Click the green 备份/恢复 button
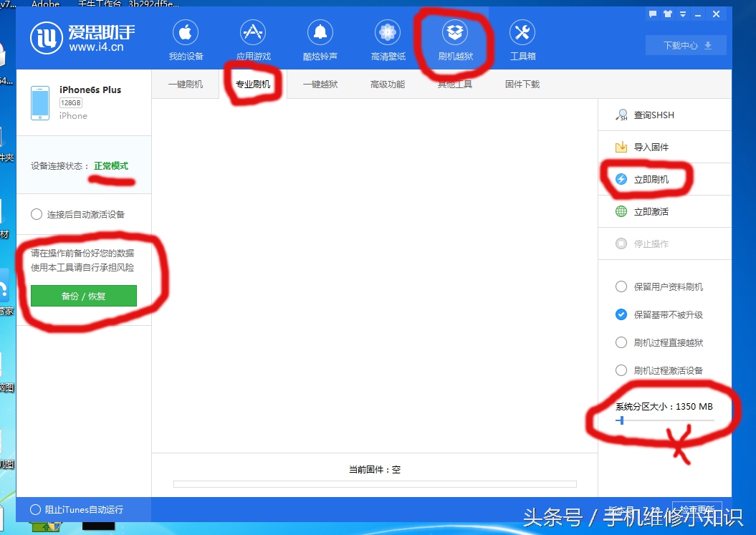The height and width of the screenshot is (535, 756). click(82, 296)
